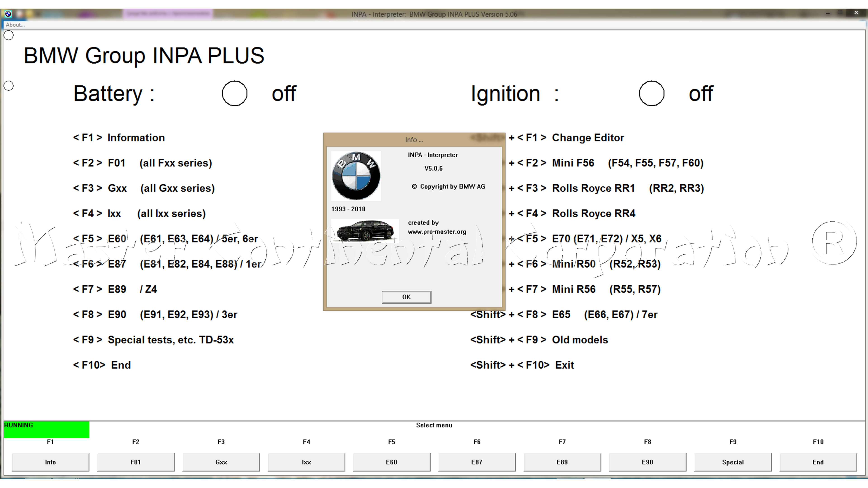The height and width of the screenshot is (488, 868).
Task: Click the E89 function button
Action: (562, 462)
